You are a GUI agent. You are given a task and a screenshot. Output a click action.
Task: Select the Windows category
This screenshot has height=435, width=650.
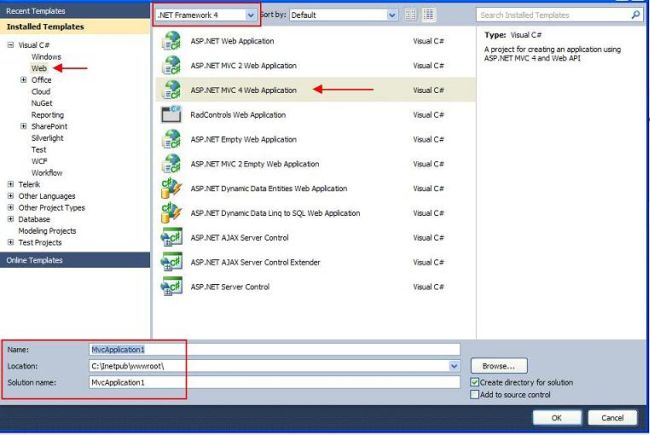[x=46, y=56]
